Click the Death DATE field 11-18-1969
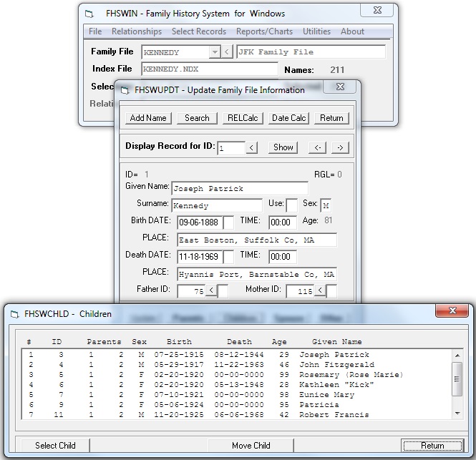476x460 pixels. click(x=200, y=257)
